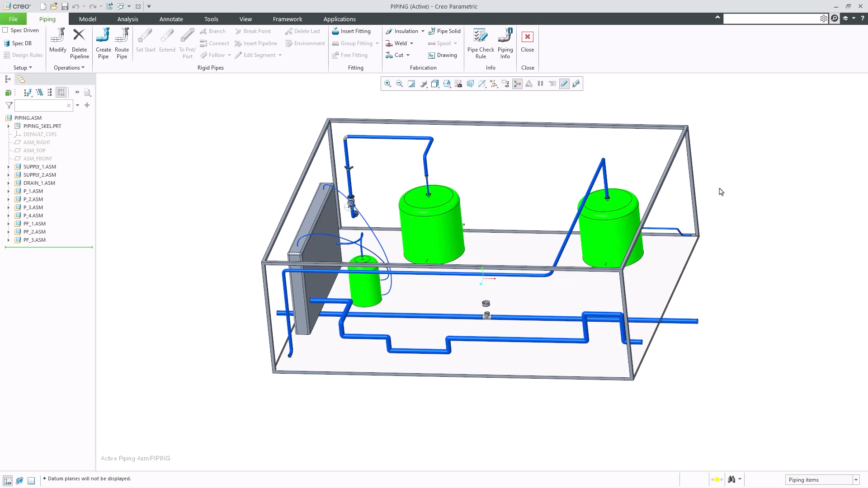This screenshot has height=488, width=868.
Task: Click the command search box
Action: pyautogui.click(x=771, y=19)
